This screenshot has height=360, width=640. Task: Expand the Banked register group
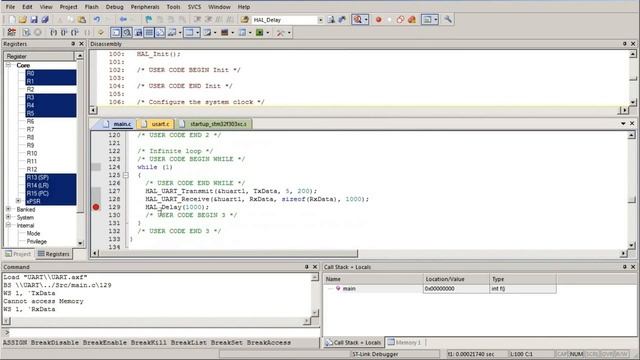click(8, 209)
